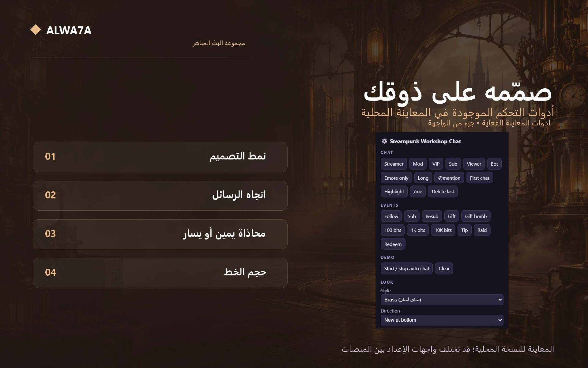Send an Emote only message

(396, 178)
